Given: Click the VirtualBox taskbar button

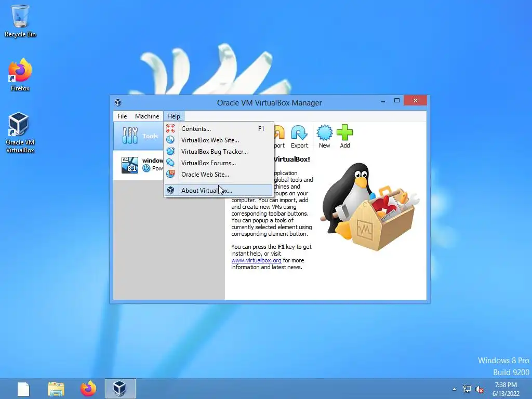Looking at the screenshot, I should 120,389.
